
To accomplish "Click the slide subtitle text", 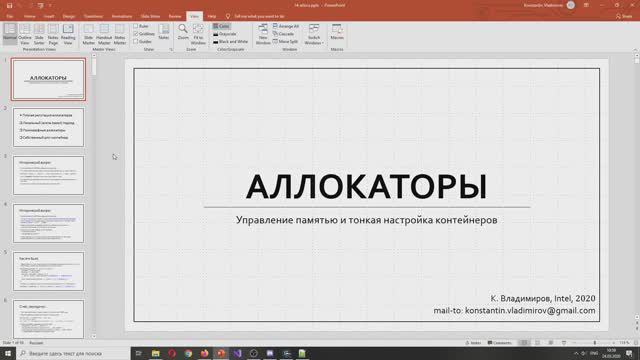I will 367,220.
